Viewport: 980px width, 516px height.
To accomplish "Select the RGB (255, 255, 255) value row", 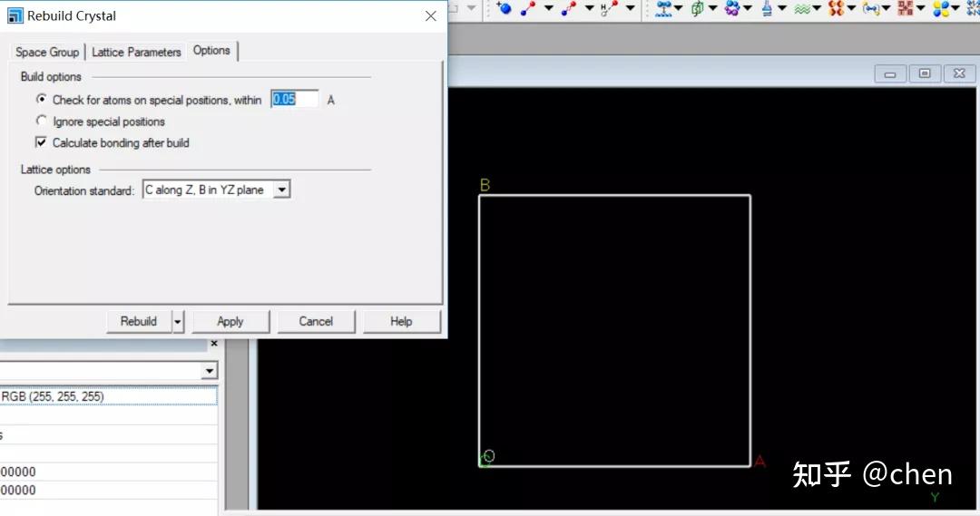I will (109, 396).
